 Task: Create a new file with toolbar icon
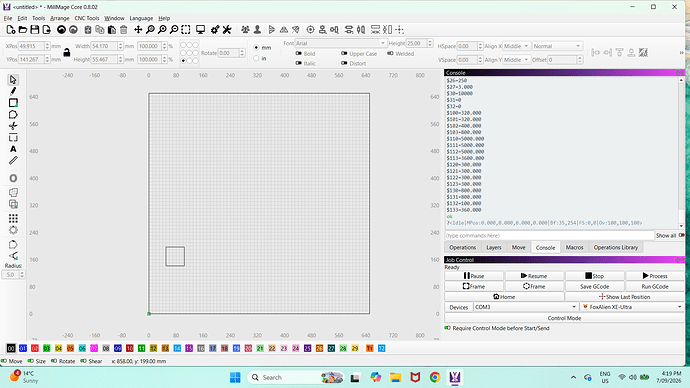pos(11,29)
